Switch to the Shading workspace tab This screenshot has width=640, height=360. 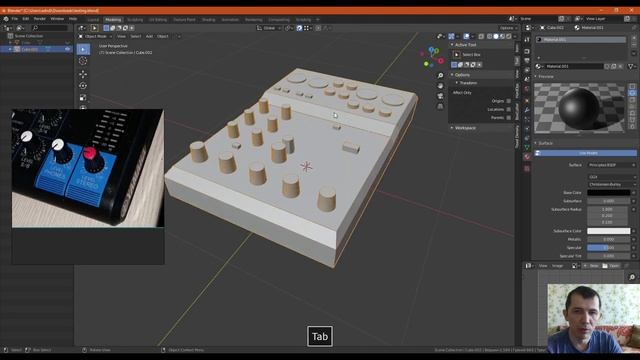click(x=208, y=20)
